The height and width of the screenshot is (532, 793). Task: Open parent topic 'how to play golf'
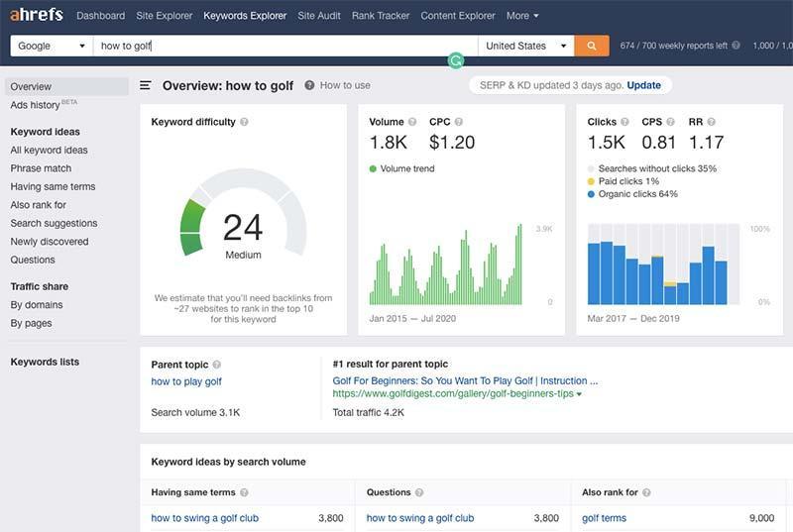pos(186,381)
